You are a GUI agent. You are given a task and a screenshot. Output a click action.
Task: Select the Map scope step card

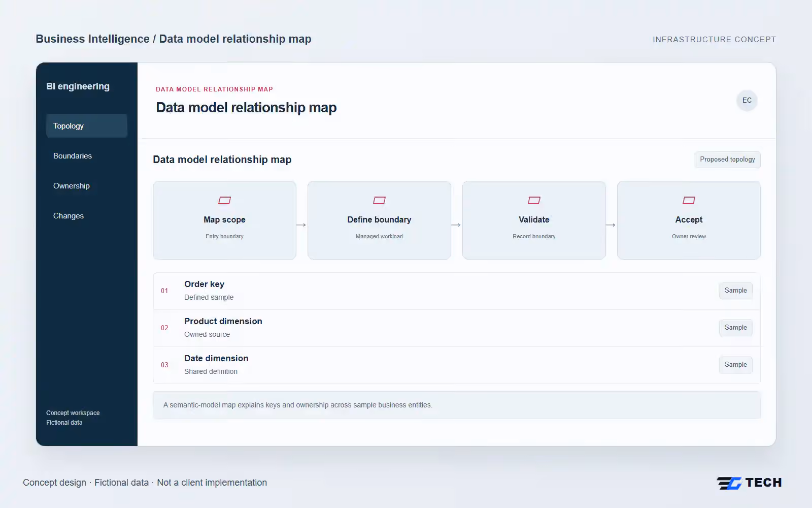(224, 220)
